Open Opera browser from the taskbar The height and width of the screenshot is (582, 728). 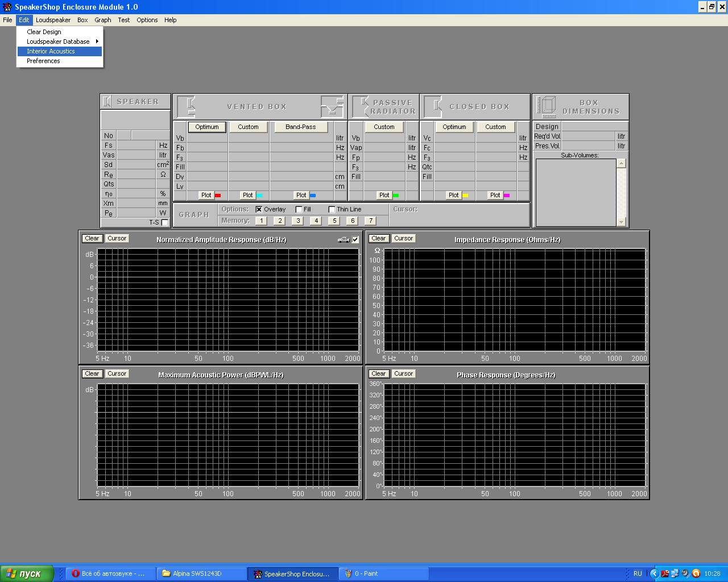tap(107, 573)
